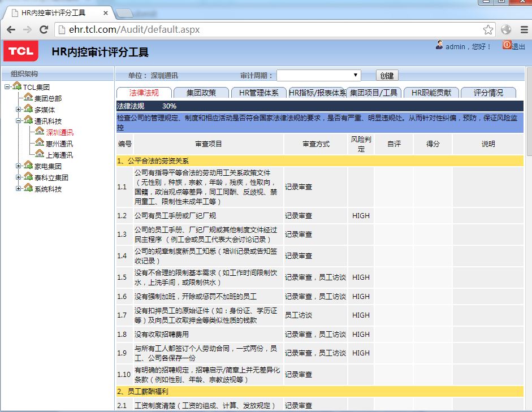
Task: Switch to the 集团政策 tab
Action: [x=201, y=93]
